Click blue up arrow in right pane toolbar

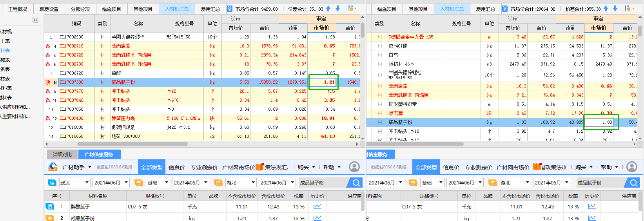606,9
